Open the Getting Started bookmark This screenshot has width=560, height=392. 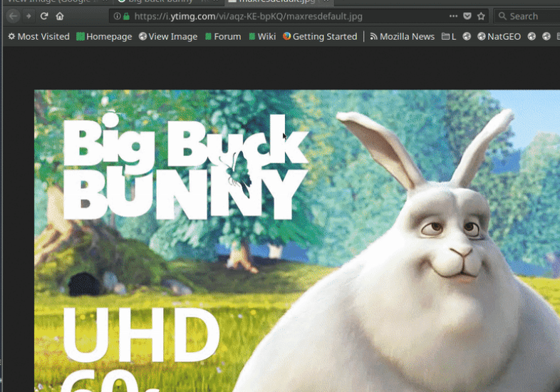click(321, 36)
